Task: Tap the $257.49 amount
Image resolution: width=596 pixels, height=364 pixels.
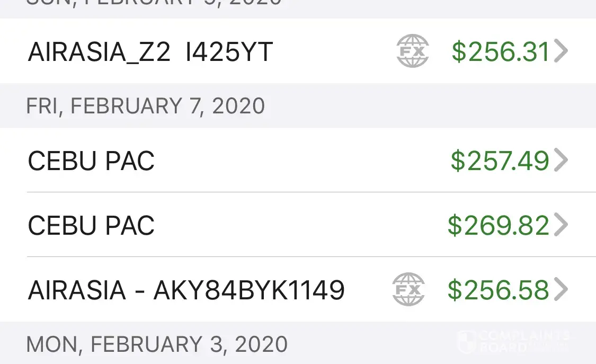Action: click(500, 161)
